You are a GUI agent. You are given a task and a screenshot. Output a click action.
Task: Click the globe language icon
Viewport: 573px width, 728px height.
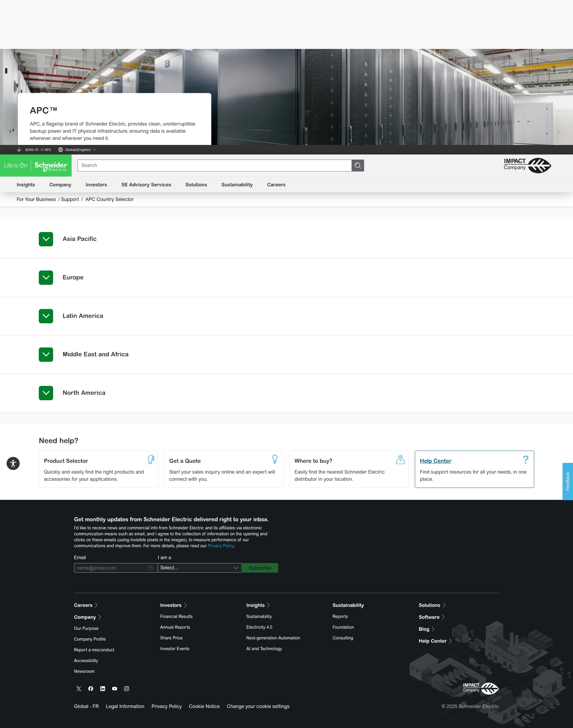(60, 150)
